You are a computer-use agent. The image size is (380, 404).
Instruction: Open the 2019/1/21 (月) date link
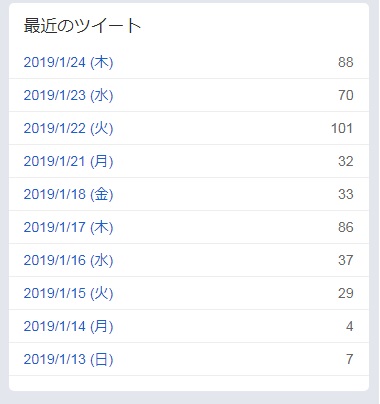(x=68, y=161)
